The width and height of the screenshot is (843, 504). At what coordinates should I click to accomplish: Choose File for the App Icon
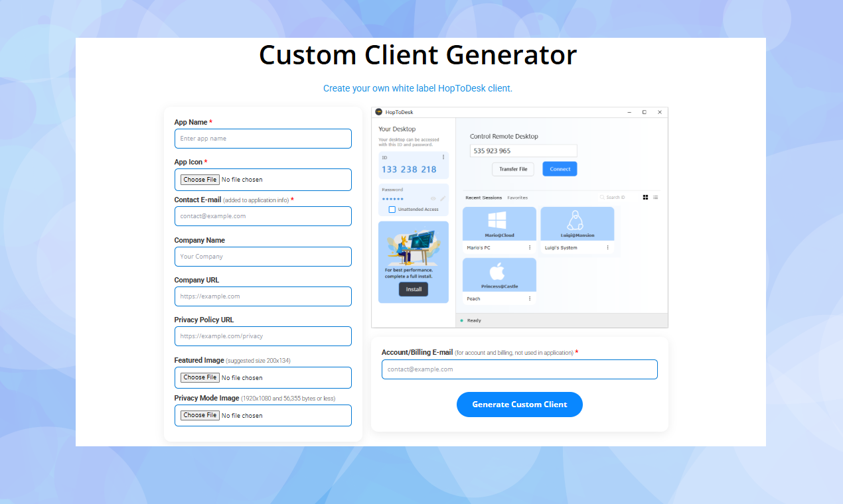coord(200,180)
